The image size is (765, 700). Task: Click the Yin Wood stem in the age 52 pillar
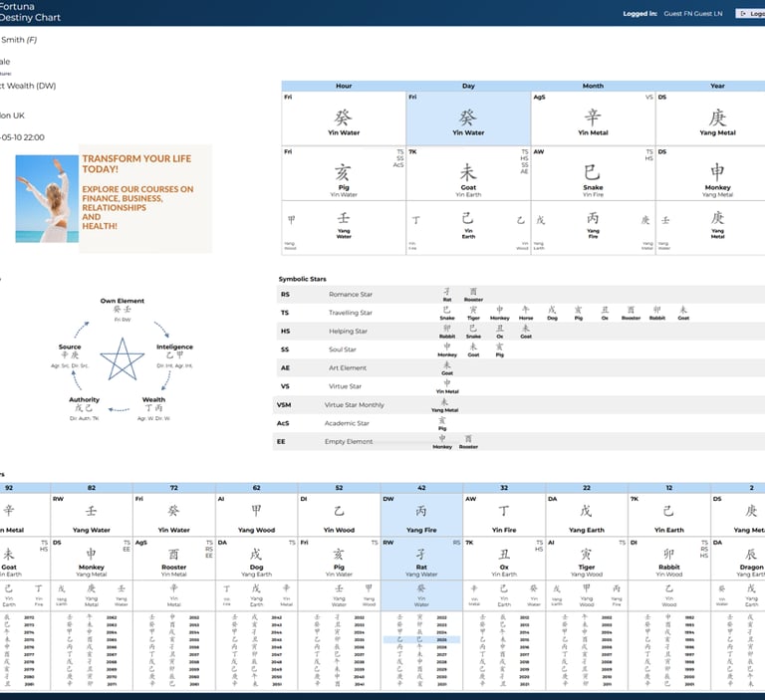pyautogui.click(x=339, y=511)
